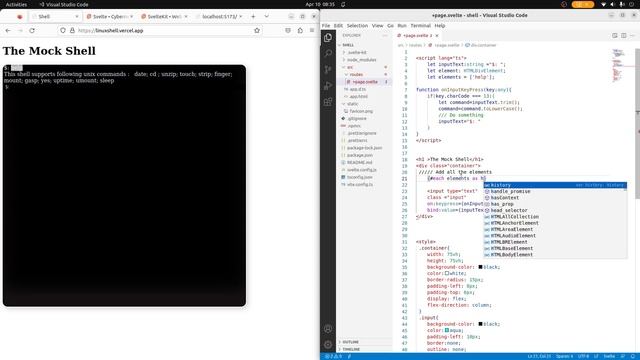Open the Manage gear in VS Code
This screenshot has width=640, height=360.
point(328,344)
